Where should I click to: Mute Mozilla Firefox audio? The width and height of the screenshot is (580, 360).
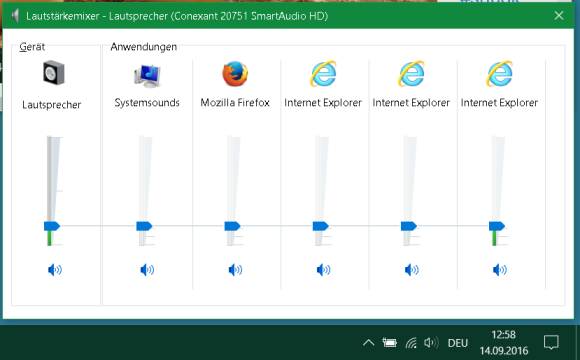tap(235, 270)
